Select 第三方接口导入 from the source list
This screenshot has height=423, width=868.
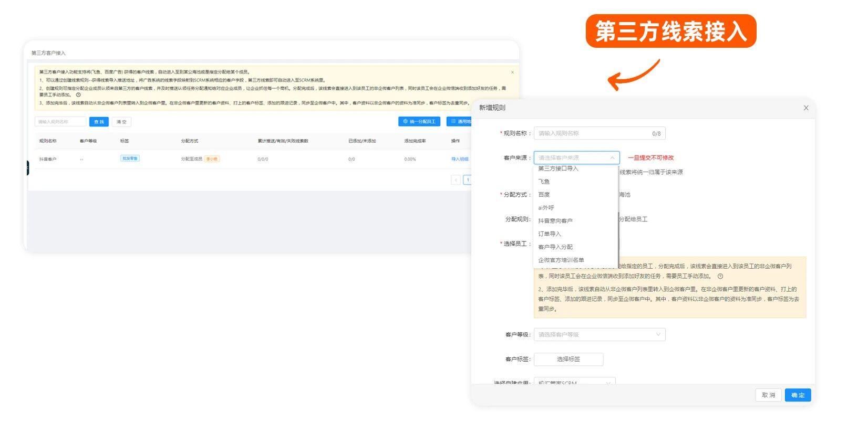click(558, 168)
